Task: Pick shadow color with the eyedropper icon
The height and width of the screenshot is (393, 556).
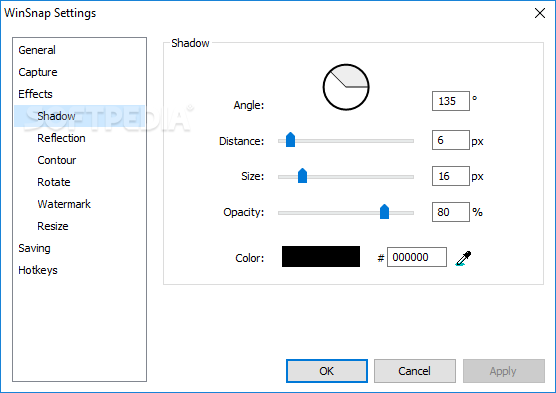Action: [x=463, y=258]
